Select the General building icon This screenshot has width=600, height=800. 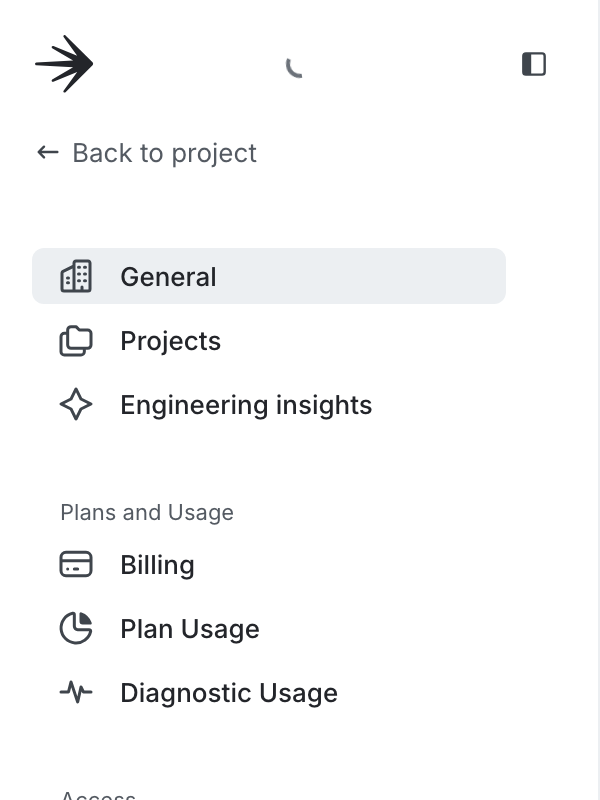tap(76, 276)
